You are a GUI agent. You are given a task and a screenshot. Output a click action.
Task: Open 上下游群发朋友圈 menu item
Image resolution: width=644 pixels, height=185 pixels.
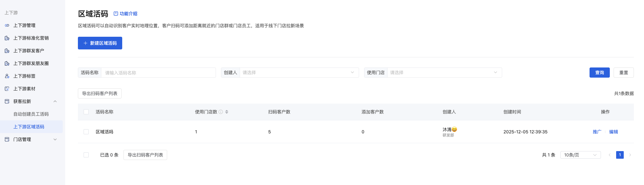pos(31,63)
